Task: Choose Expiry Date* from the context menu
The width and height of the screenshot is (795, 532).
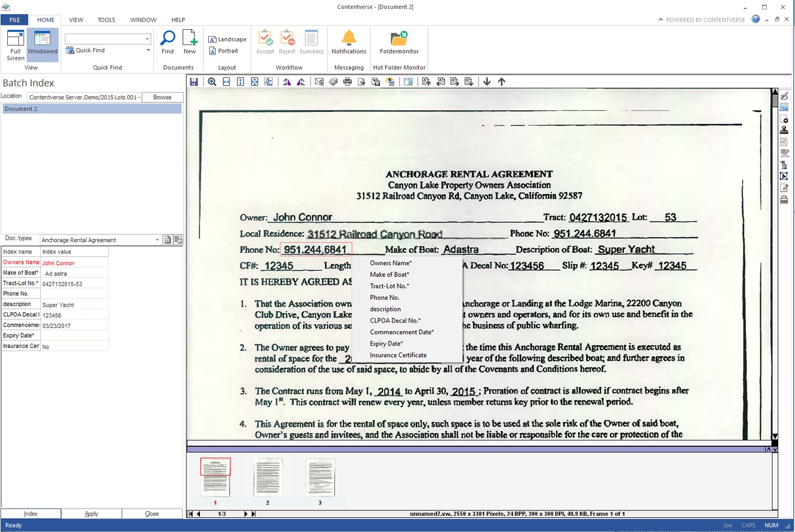Action: [x=407, y=343]
